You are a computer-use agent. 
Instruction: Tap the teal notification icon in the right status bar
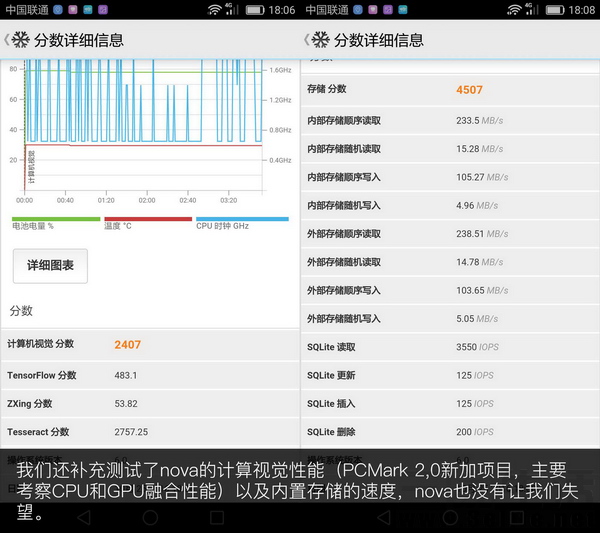403,10
